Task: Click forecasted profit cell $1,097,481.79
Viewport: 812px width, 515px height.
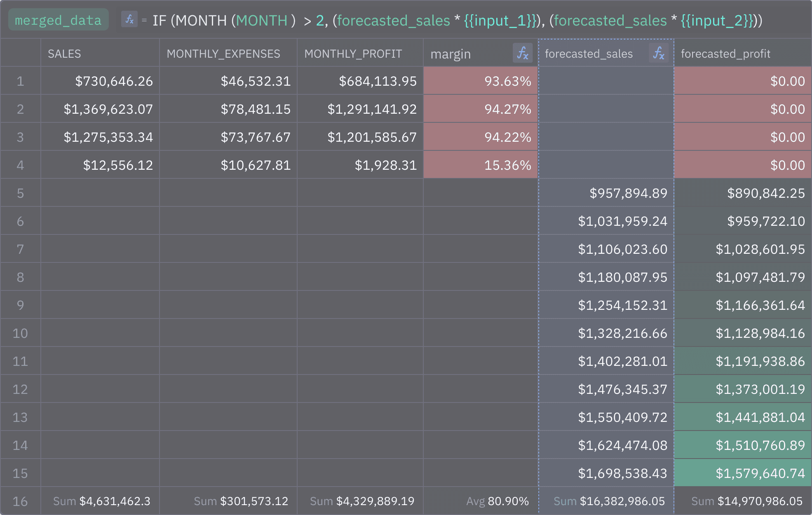Action: pyautogui.click(x=743, y=277)
